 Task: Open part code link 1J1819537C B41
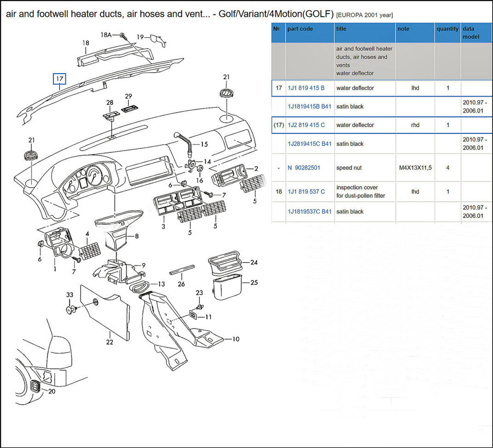click(309, 212)
